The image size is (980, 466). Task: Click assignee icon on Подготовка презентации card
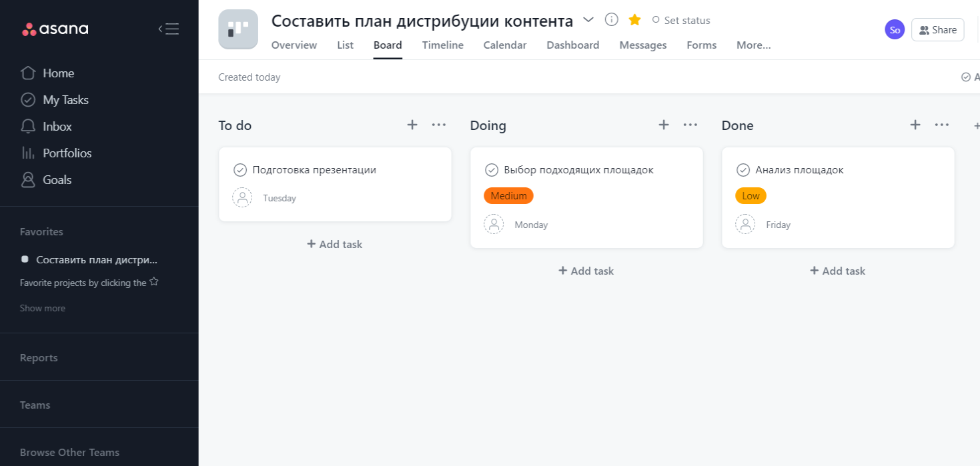pos(242,198)
